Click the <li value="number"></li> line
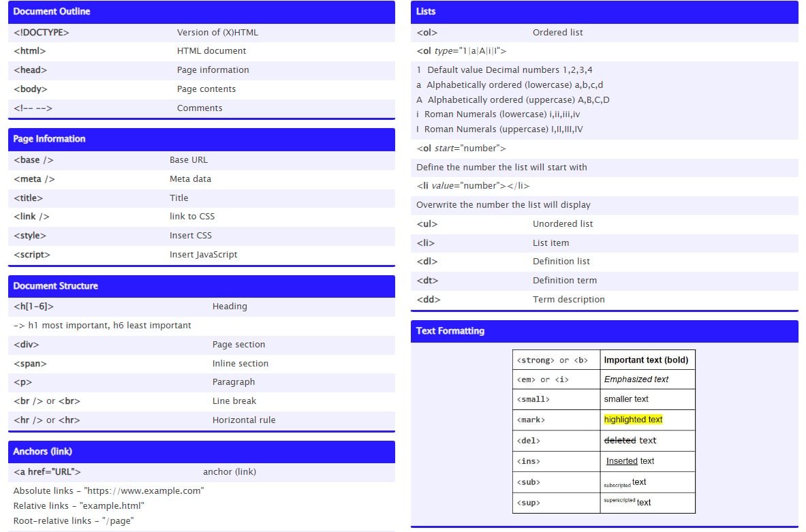The height and width of the screenshot is (532, 806). tap(473, 185)
